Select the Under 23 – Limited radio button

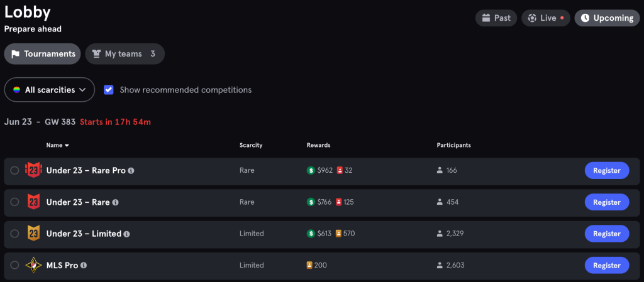[x=15, y=234]
